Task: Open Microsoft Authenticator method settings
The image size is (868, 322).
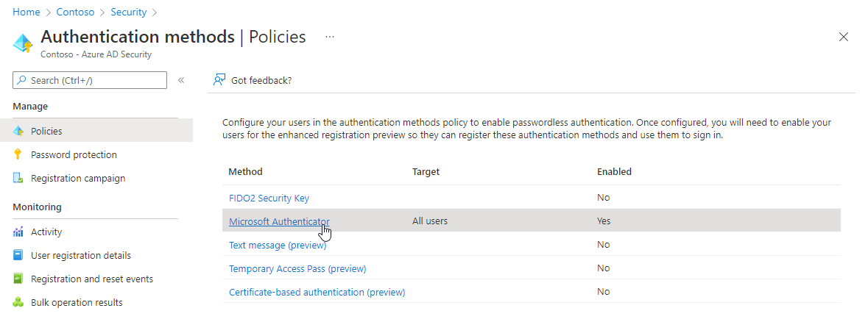Action: pyautogui.click(x=279, y=221)
